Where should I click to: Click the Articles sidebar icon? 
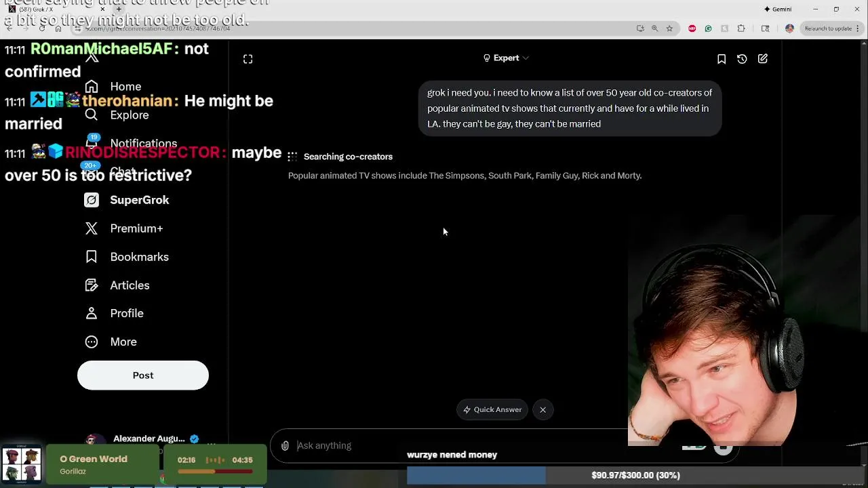(x=92, y=285)
